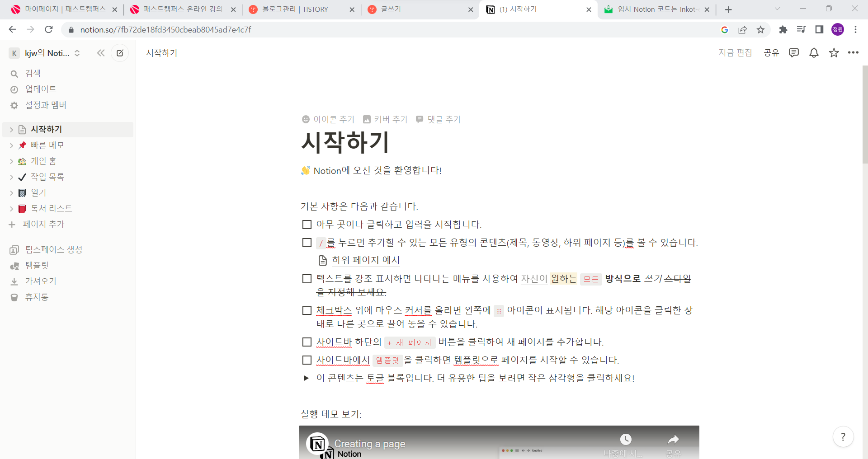Expand the 일기 page tree
Screen dimensions: 868x459
click(x=12, y=193)
